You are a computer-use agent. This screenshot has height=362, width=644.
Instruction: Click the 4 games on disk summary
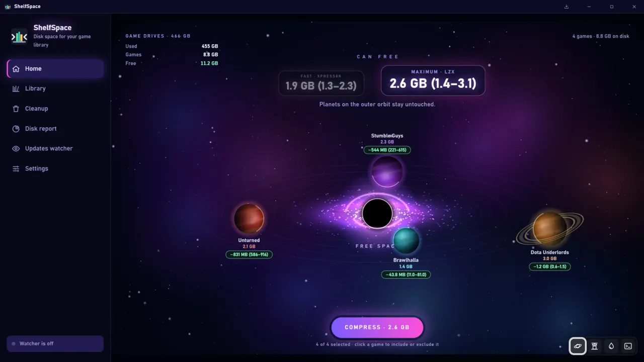point(601,36)
